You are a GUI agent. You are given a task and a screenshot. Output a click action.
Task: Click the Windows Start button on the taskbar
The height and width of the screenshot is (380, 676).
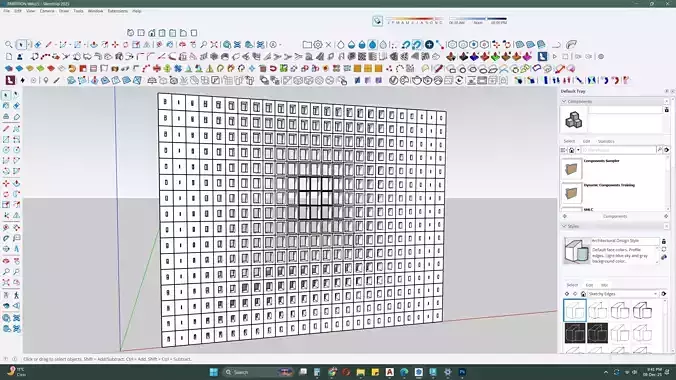(213, 372)
